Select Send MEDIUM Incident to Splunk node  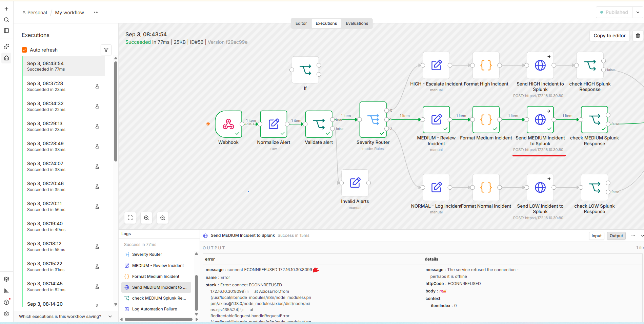click(x=540, y=119)
